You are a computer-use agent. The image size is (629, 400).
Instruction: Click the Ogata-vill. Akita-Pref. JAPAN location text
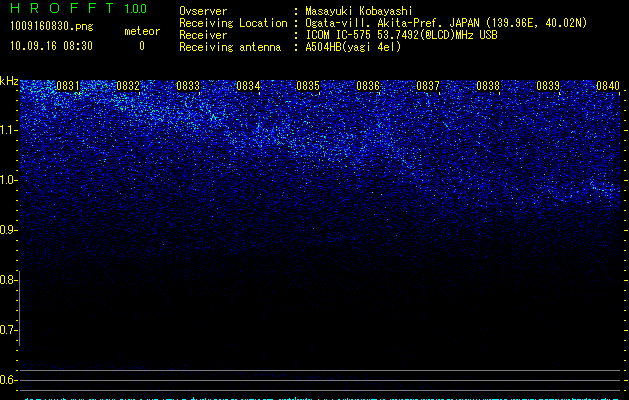pos(446,23)
